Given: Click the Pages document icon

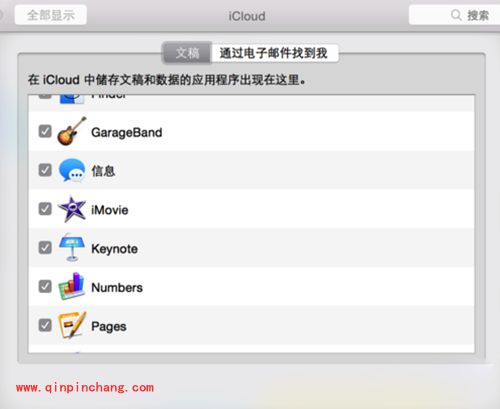Looking at the screenshot, I should pos(72,325).
